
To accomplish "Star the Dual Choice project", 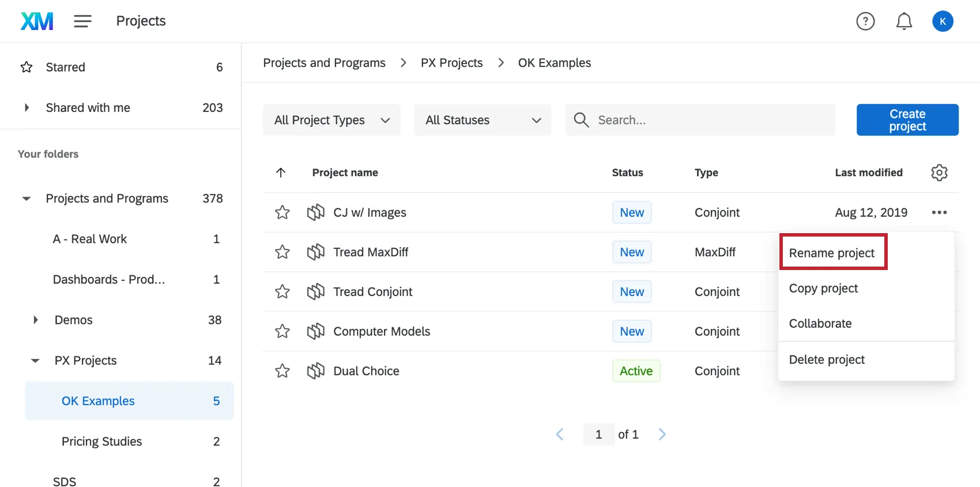I will (x=282, y=371).
